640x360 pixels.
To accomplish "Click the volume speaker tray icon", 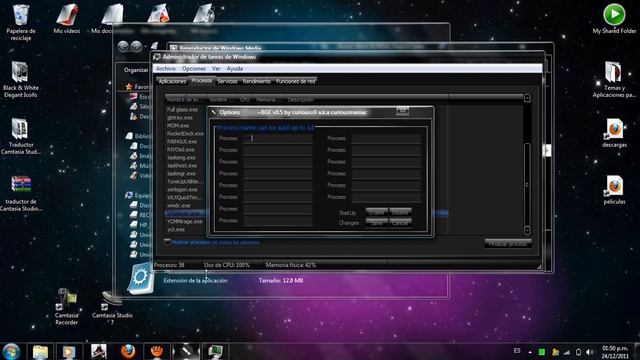I will (589, 352).
